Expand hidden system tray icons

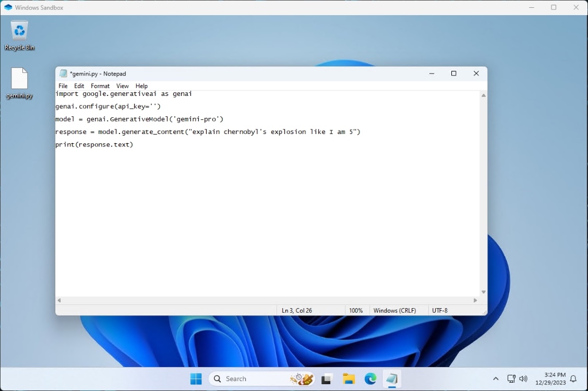[495, 378]
